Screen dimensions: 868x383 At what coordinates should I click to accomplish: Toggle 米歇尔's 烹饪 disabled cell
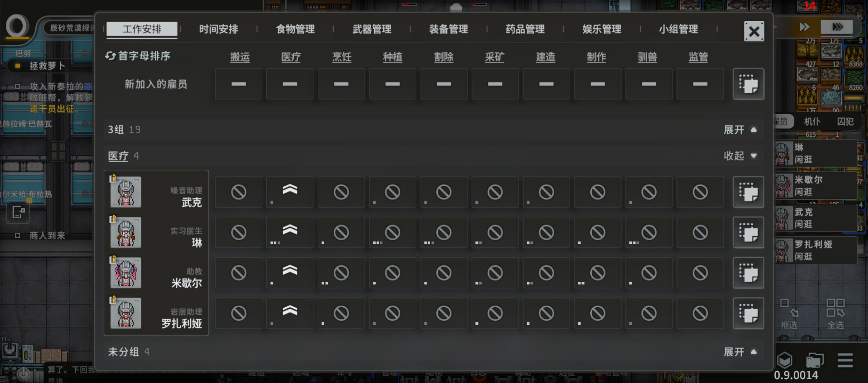341,273
